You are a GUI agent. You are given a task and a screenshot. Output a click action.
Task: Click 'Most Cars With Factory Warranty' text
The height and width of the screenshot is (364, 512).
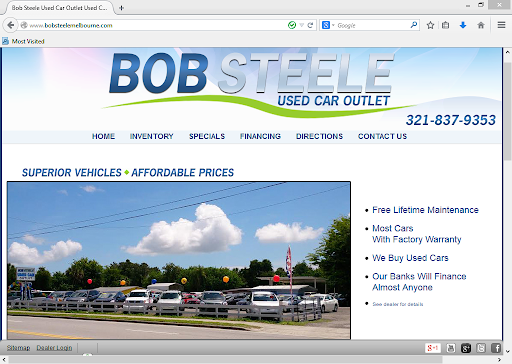click(417, 234)
